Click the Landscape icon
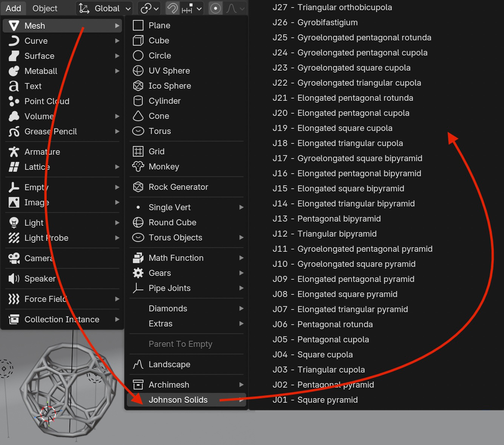This screenshot has height=445, width=504. (138, 364)
